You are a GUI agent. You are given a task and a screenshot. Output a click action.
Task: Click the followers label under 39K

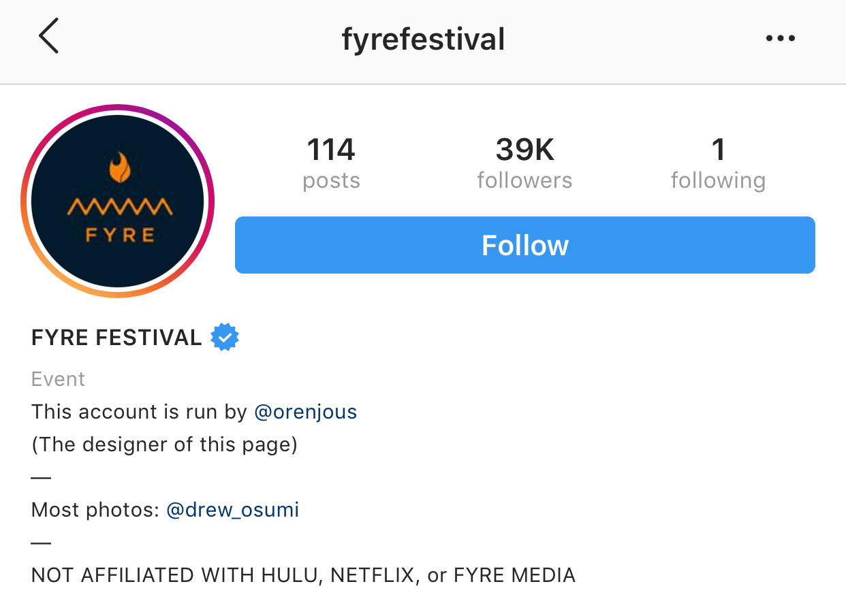pos(524,180)
